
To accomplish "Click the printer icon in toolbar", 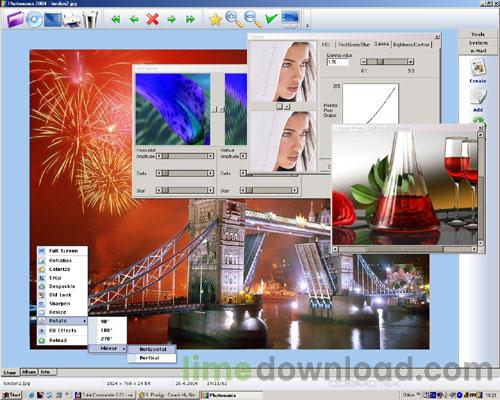I will tap(72, 20).
